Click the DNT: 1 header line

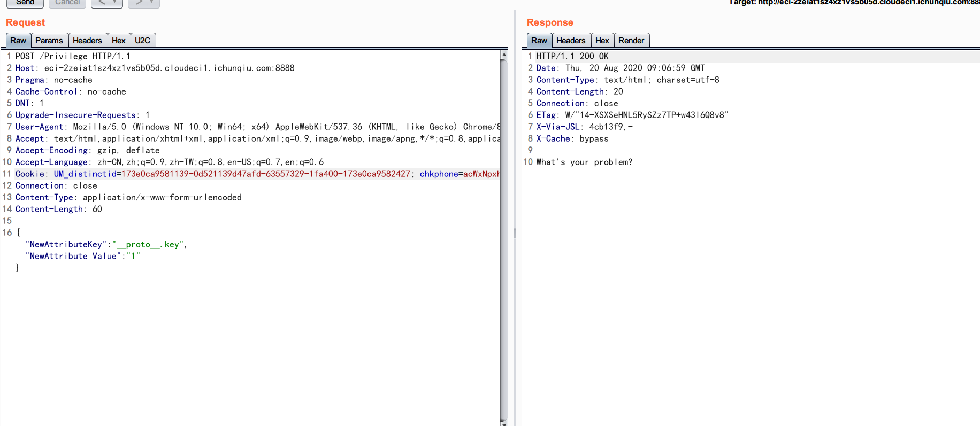pyautogui.click(x=30, y=103)
